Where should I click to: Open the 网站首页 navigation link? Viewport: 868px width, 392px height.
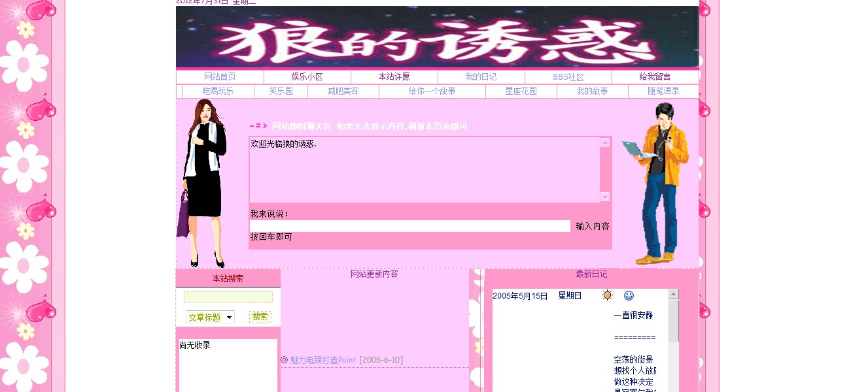[220, 77]
